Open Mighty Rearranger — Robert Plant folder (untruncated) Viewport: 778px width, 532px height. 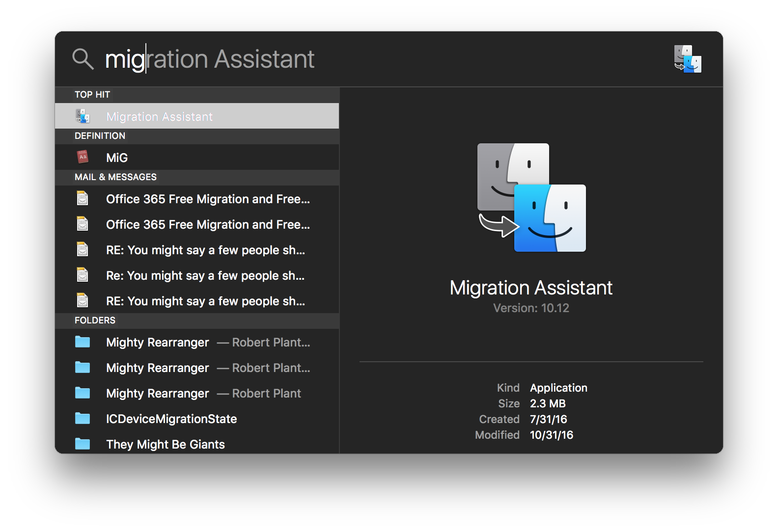point(197,393)
